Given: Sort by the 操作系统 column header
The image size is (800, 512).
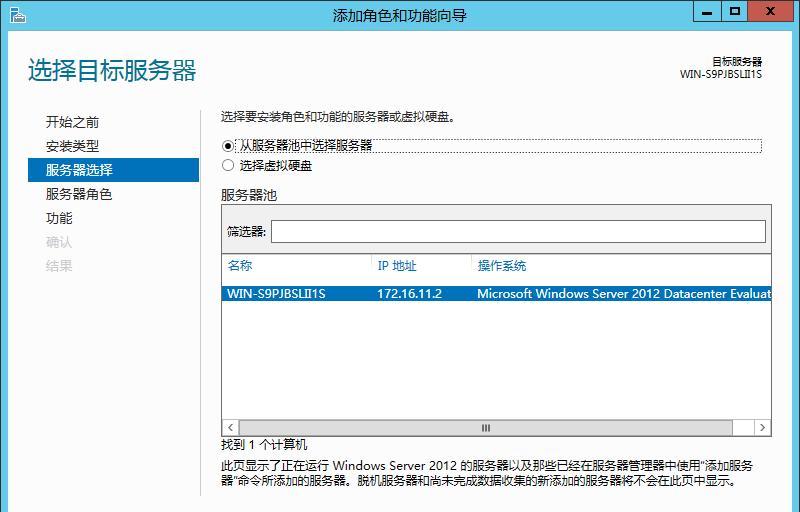Looking at the screenshot, I should [x=502, y=265].
